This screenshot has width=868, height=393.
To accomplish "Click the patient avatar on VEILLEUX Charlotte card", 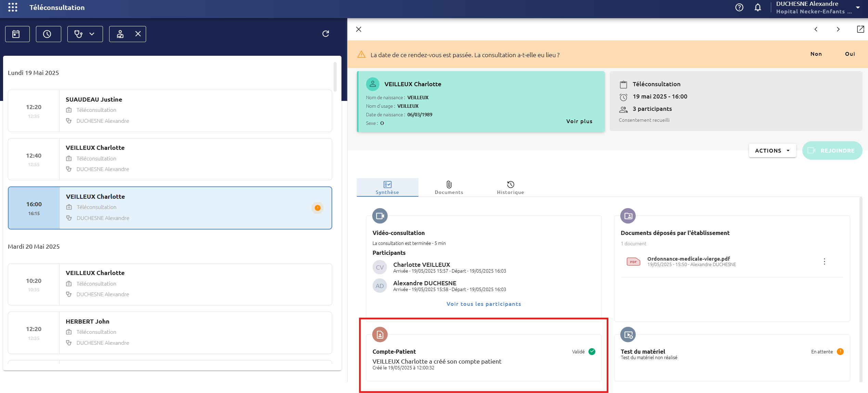I will [x=373, y=84].
